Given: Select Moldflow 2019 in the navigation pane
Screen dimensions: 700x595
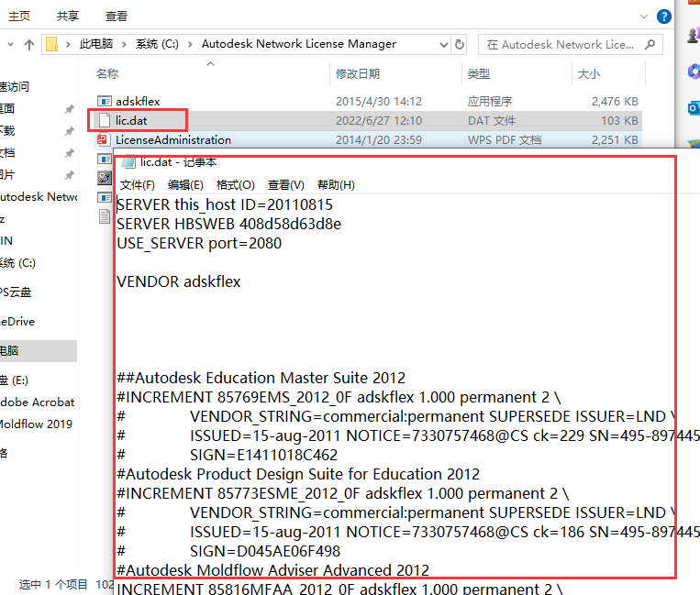Looking at the screenshot, I should point(36,424).
